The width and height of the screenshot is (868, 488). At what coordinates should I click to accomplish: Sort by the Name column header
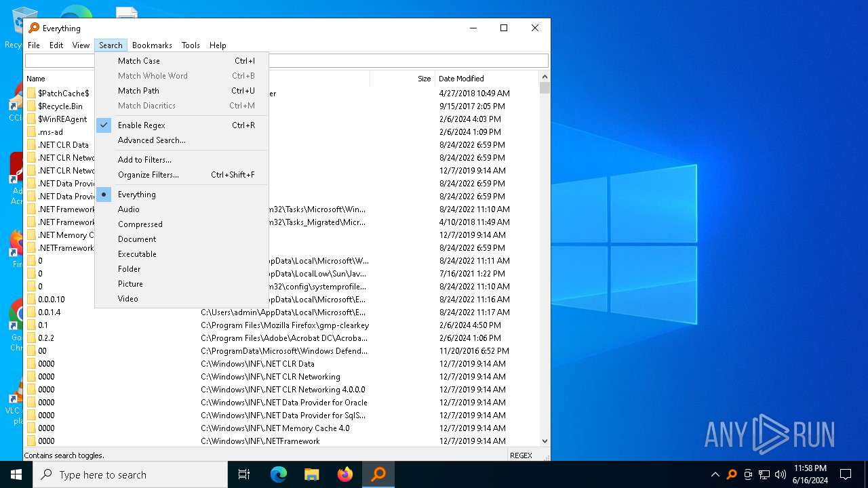point(60,79)
